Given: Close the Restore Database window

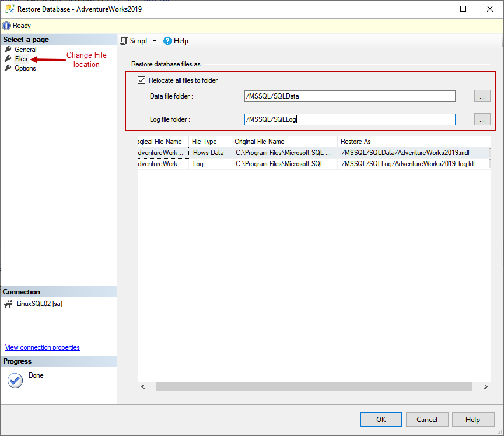Looking at the screenshot, I should [x=490, y=9].
